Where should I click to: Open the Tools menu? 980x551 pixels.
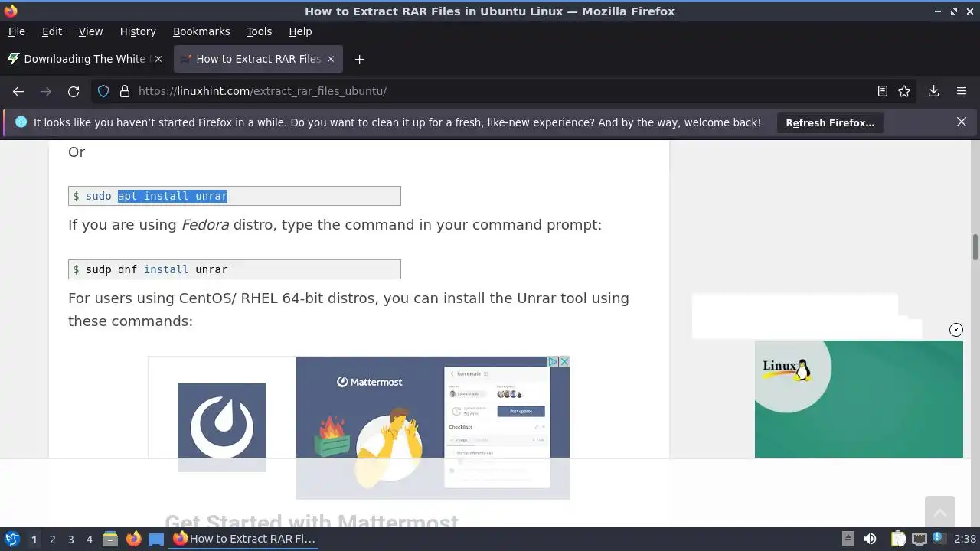(x=260, y=31)
